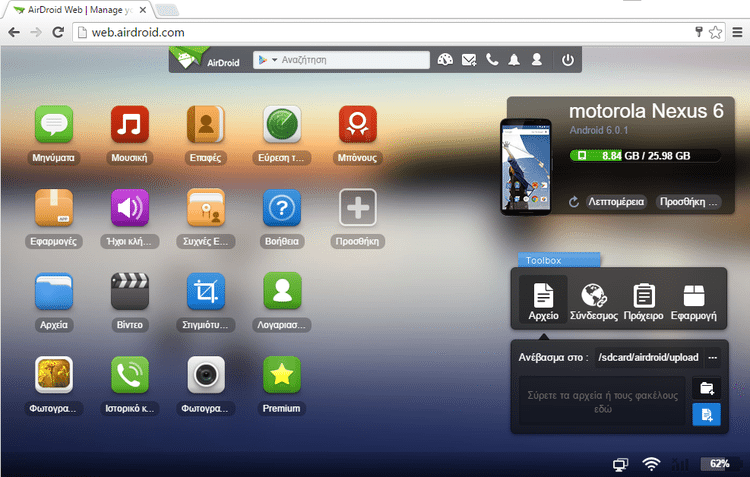Open the Λογαριασ... account app
This screenshot has height=477, width=750.
[282, 291]
